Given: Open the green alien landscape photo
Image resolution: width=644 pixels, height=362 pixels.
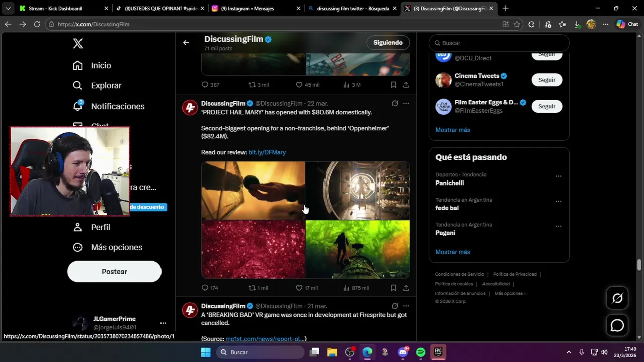Looking at the screenshot, I should click(358, 249).
